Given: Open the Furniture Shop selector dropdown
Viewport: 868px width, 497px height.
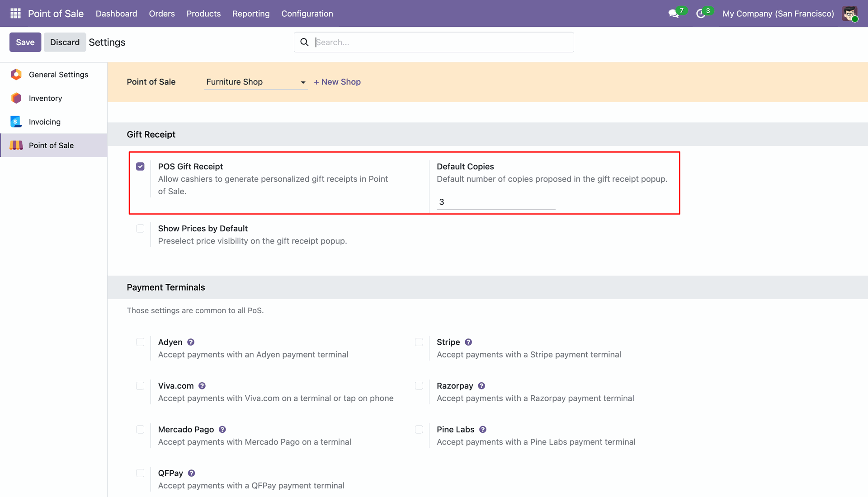Looking at the screenshot, I should (x=256, y=82).
